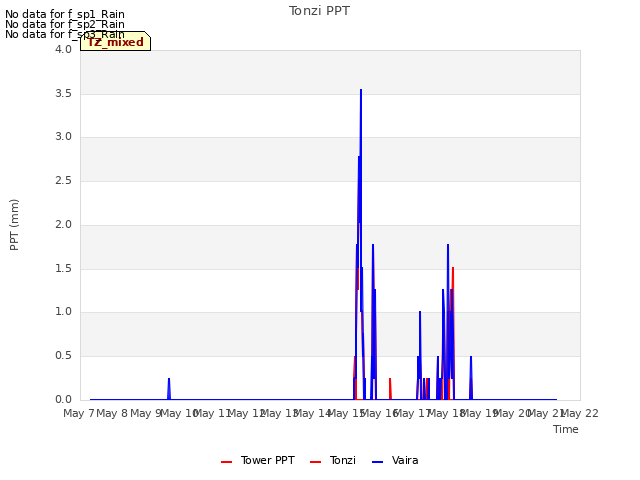Click the 'No data for f_sp2_Rain' message

click(x=64, y=24)
